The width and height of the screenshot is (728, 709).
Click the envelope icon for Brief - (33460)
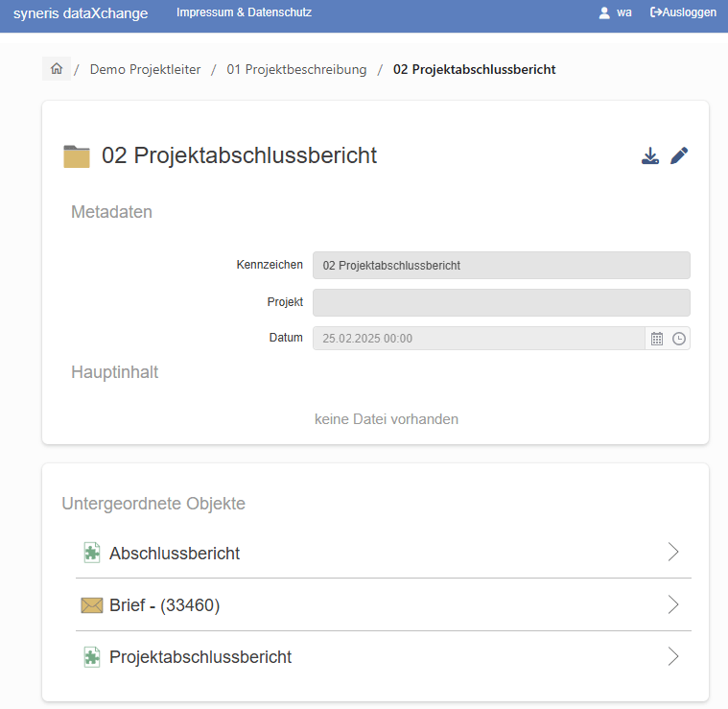click(x=92, y=605)
